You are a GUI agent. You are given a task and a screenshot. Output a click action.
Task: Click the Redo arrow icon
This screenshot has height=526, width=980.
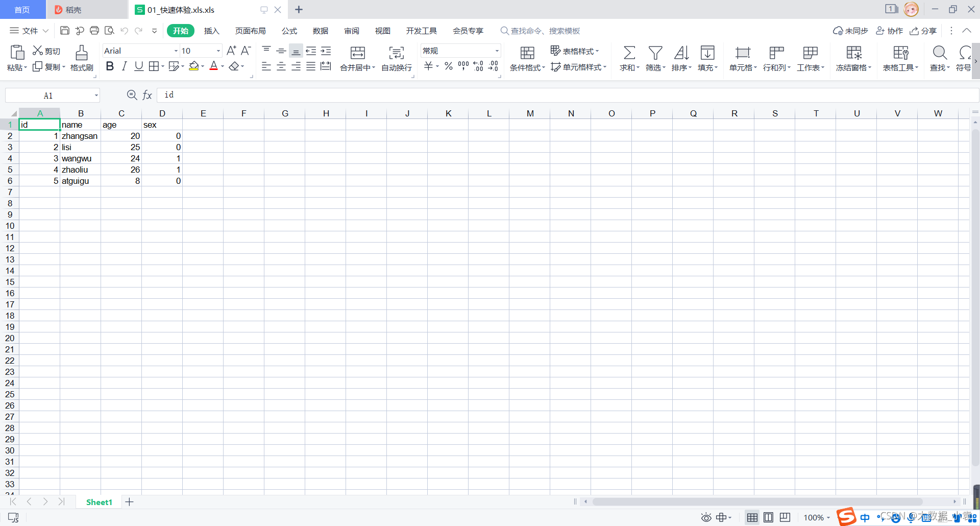[138, 31]
